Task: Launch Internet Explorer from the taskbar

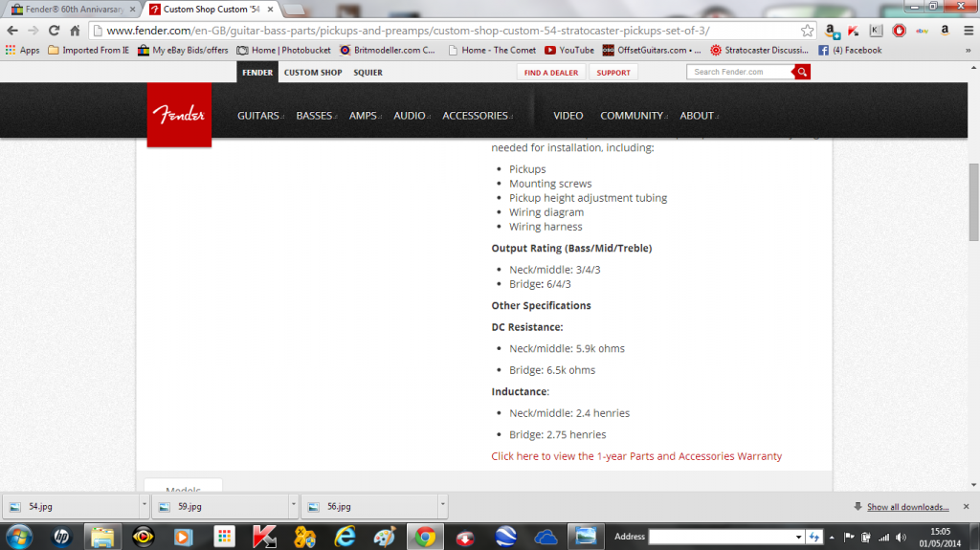Action: click(x=345, y=537)
